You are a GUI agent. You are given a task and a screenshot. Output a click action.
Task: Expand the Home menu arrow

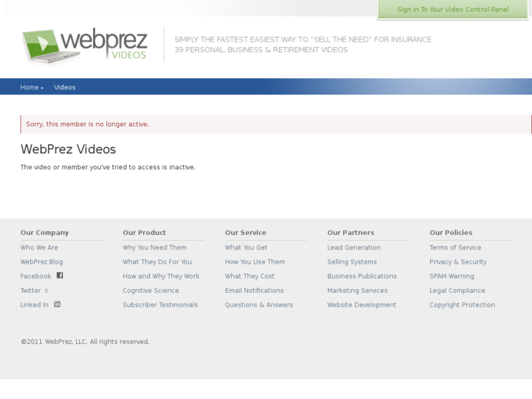42,88
